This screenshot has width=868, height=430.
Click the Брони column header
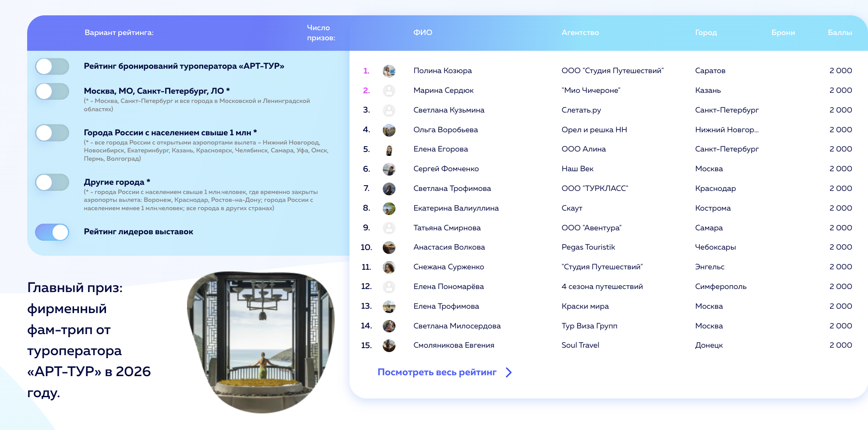click(x=783, y=33)
